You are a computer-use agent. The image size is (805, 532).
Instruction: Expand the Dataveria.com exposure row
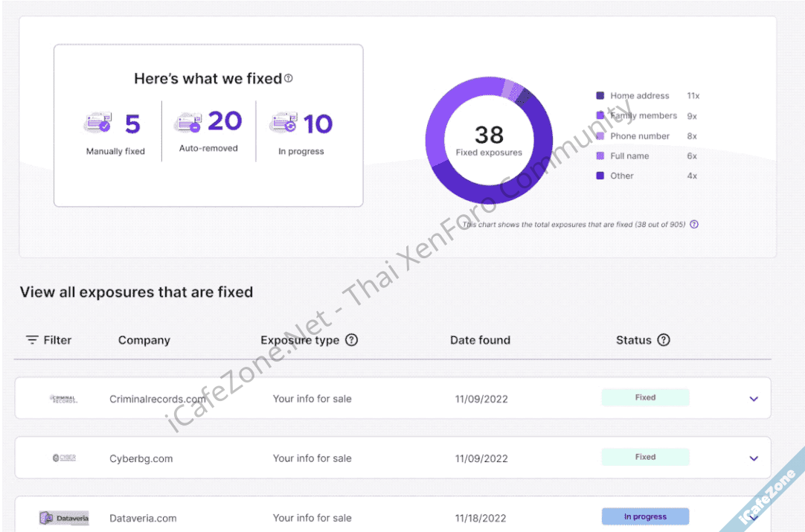tap(754, 516)
